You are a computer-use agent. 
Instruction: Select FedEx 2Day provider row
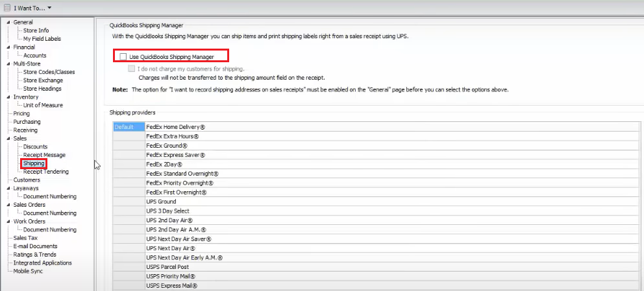click(x=392, y=165)
